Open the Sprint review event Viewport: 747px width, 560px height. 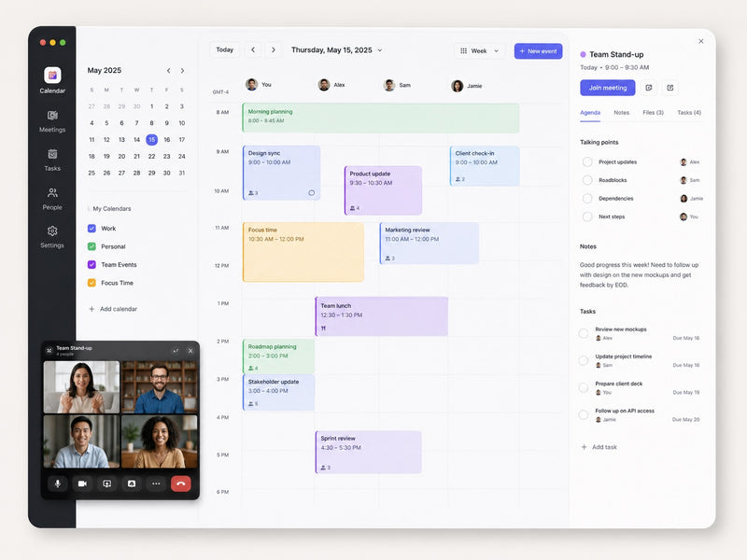368,453
